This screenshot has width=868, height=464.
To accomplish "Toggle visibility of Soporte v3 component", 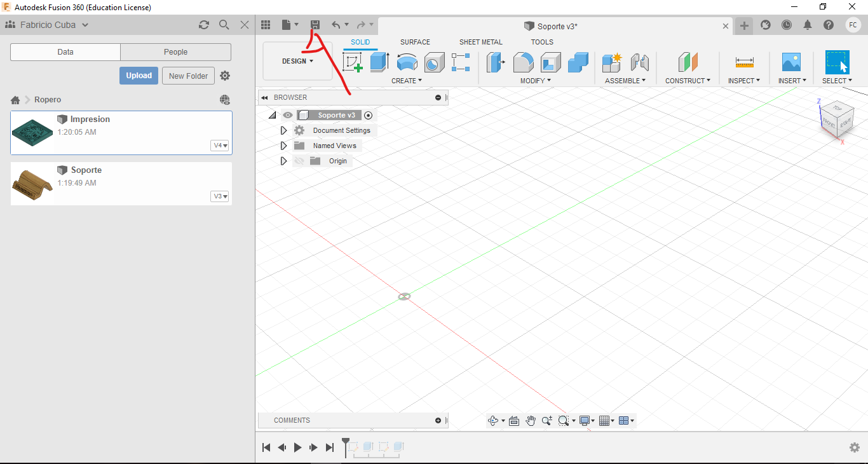I will pos(288,115).
